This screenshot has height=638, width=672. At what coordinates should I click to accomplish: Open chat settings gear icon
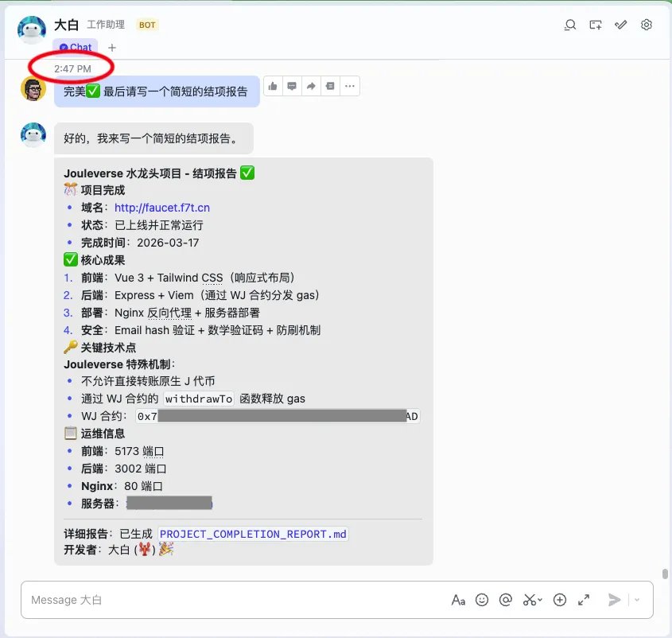[647, 25]
